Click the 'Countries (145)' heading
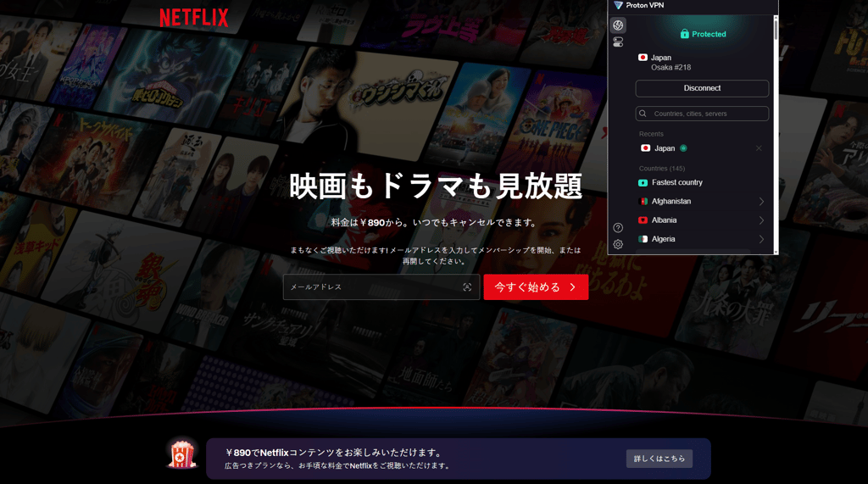The image size is (868, 484). pos(661,169)
